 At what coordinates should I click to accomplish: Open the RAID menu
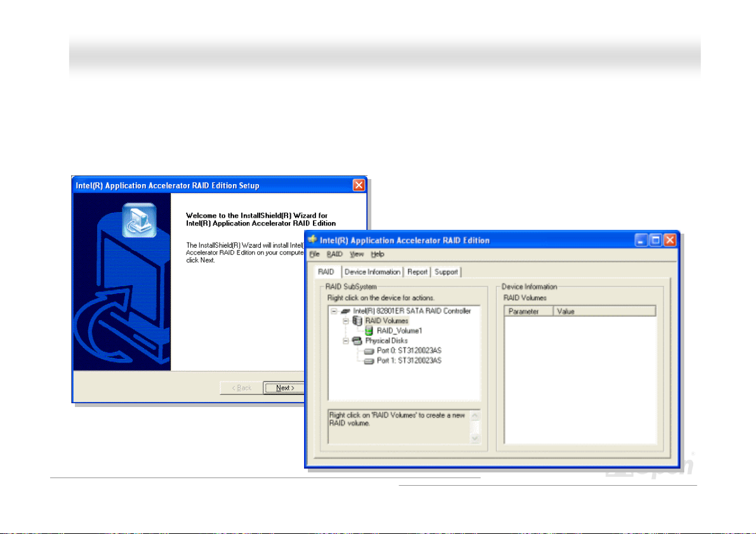(x=335, y=254)
